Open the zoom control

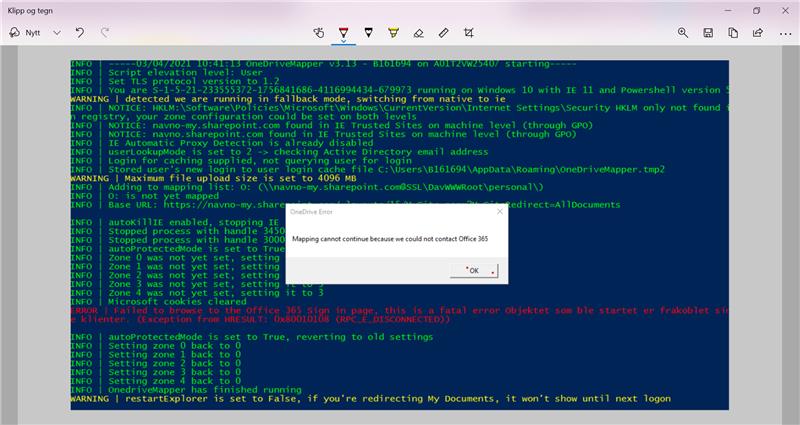683,33
